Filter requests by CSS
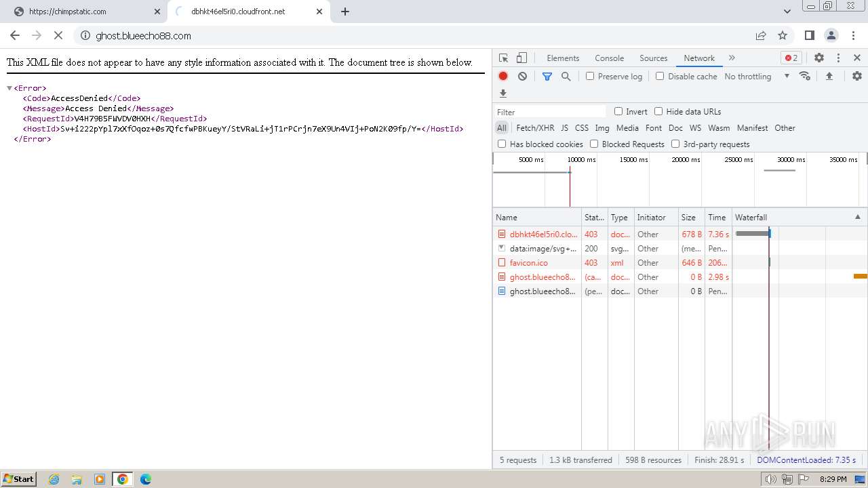868x488 pixels. [x=582, y=127]
